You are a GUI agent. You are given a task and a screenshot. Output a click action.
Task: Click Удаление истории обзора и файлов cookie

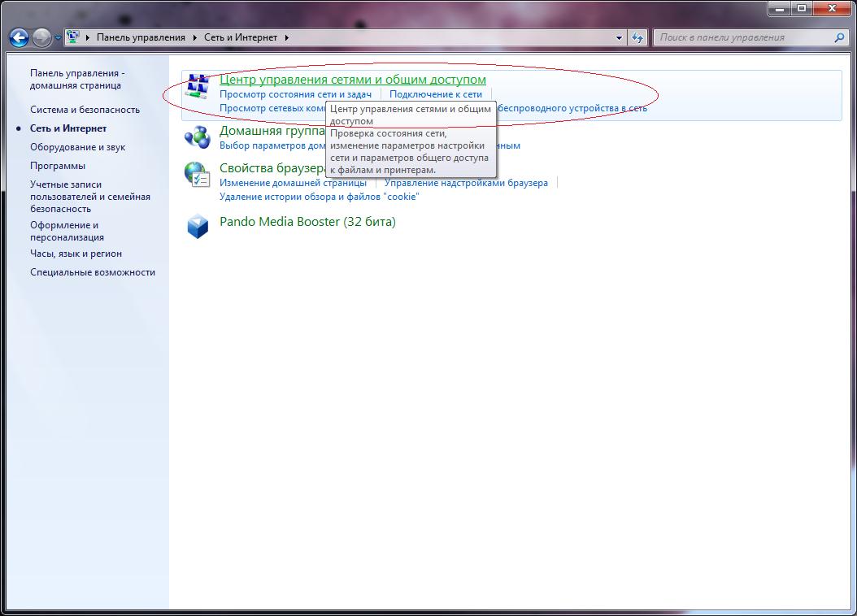point(319,197)
